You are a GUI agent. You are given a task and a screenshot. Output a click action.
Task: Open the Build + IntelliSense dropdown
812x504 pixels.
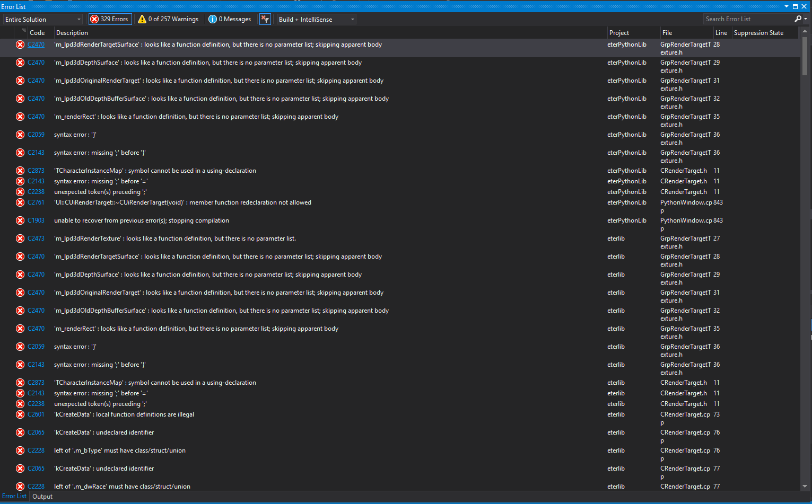click(352, 19)
